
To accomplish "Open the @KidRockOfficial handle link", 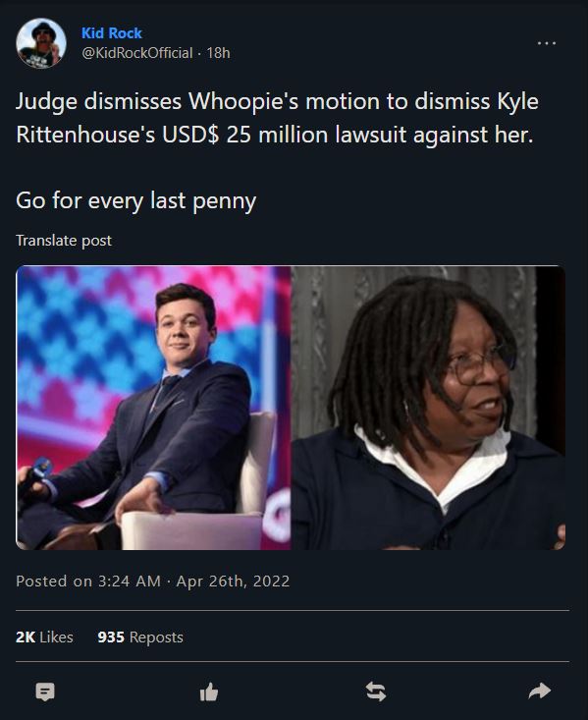I will 136,53.
